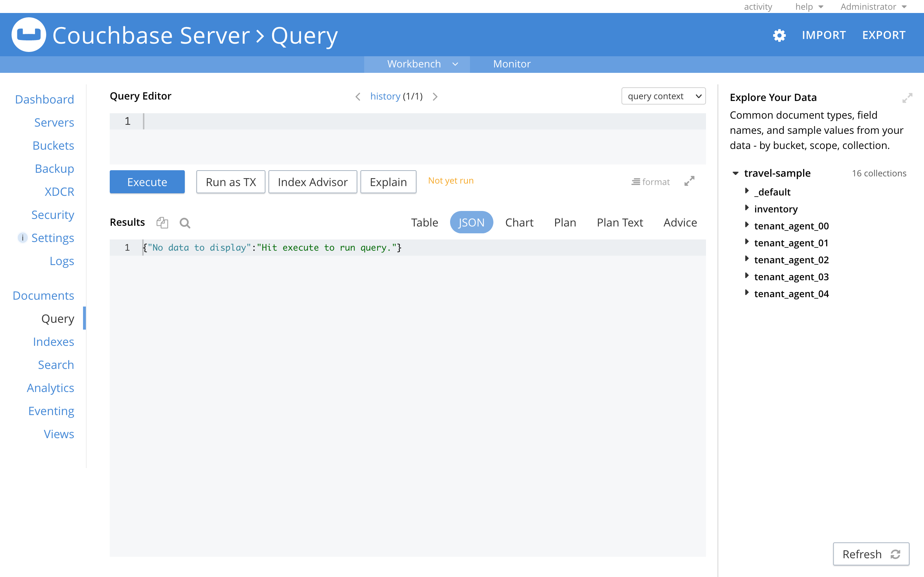
Task: Show results as a Chart
Action: click(519, 222)
